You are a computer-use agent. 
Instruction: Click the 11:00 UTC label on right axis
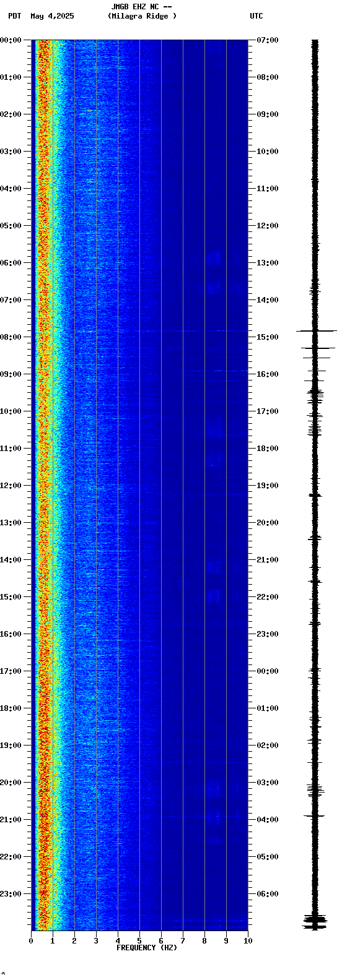coord(268,189)
